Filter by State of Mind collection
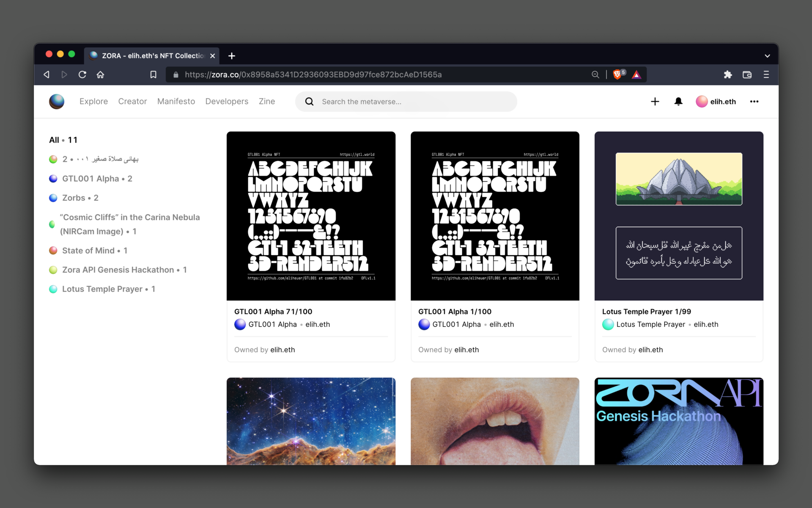This screenshot has height=508, width=812. (88, 251)
